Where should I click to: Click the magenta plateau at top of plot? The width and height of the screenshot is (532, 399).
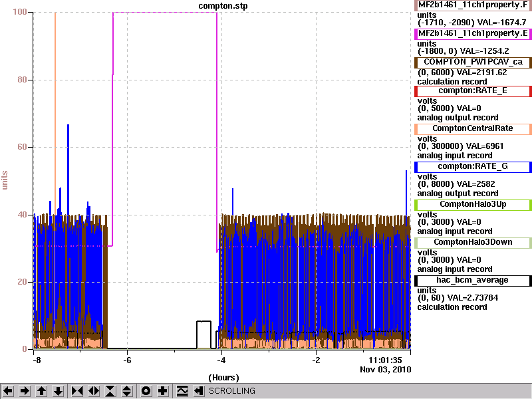[x=165, y=13]
